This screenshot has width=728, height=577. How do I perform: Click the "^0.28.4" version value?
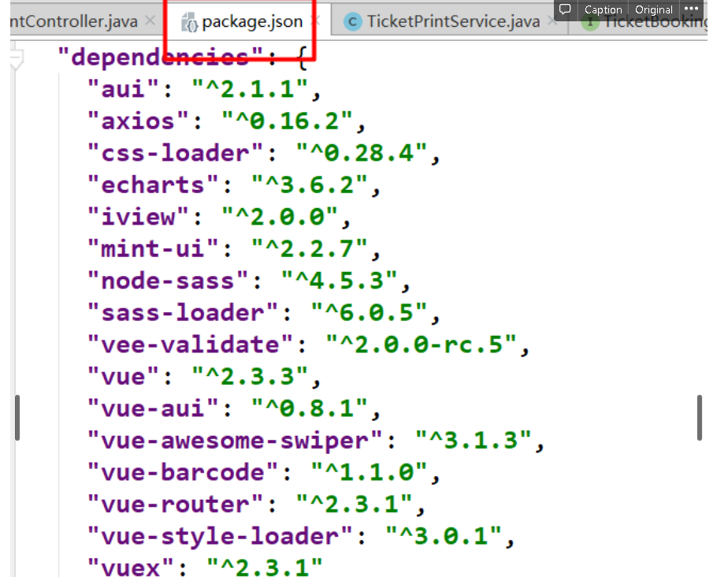(x=361, y=153)
